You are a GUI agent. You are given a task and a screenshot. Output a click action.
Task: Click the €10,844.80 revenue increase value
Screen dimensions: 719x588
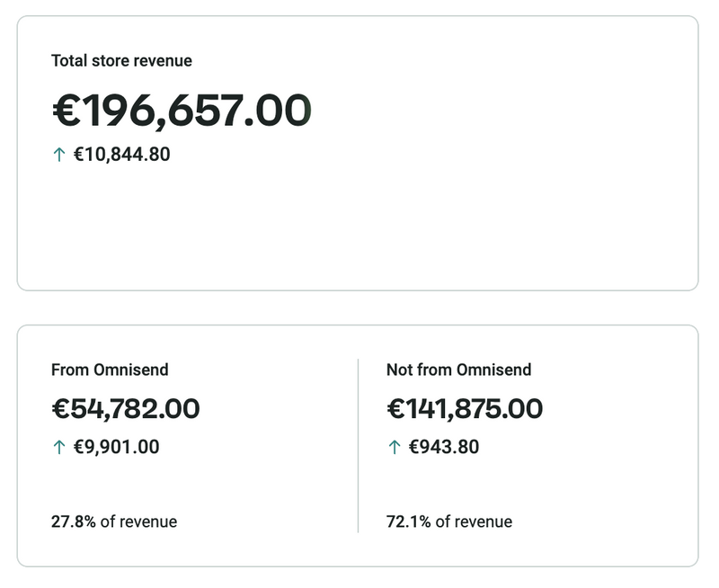pyautogui.click(x=121, y=155)
